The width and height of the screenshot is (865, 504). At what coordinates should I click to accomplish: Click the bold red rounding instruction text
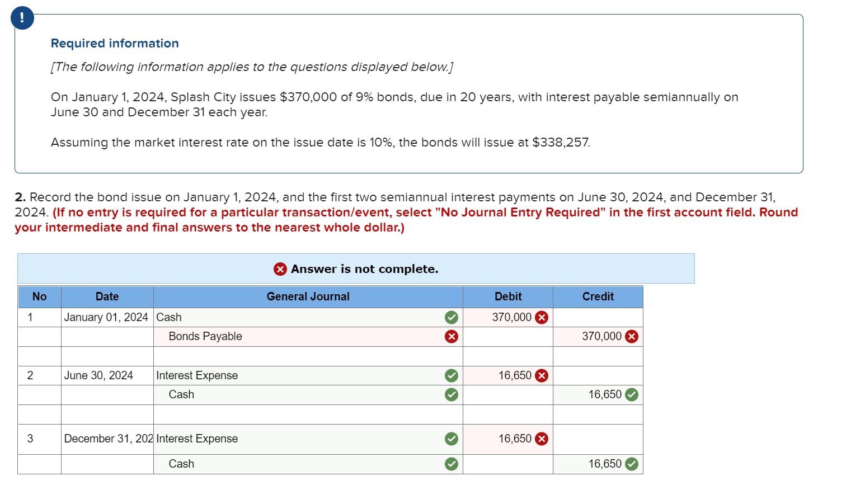click(x=406, y=220)
